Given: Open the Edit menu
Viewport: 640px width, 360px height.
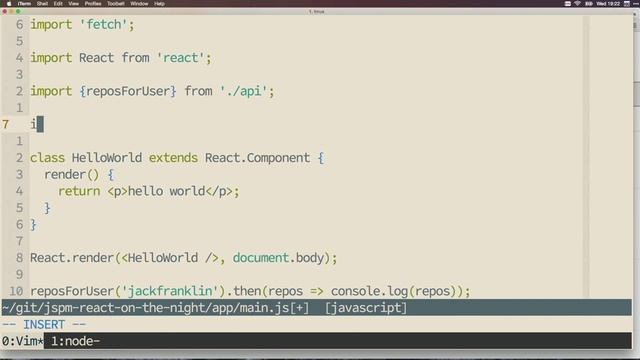Looking at the screenshot, I should point(58,3).
